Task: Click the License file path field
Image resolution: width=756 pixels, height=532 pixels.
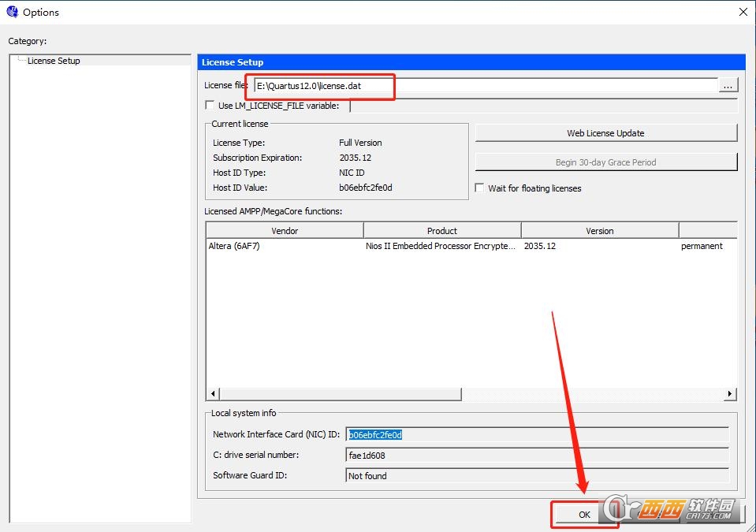Action: click(x=486, y=86)
